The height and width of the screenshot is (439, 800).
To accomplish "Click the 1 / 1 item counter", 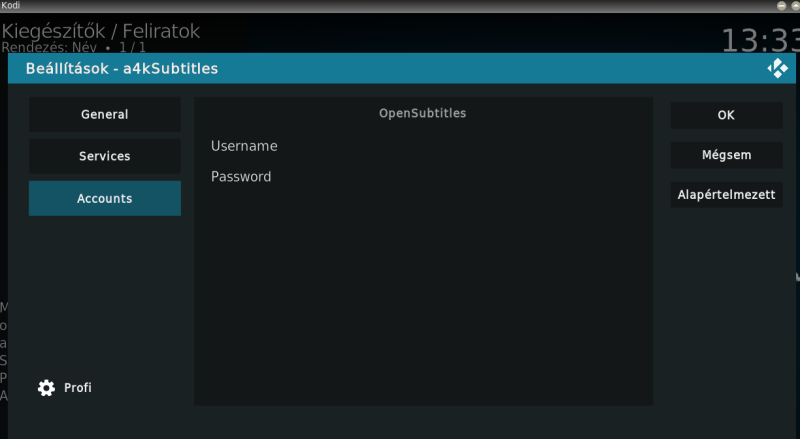I will pyautogui.click(x=133, y=47).
